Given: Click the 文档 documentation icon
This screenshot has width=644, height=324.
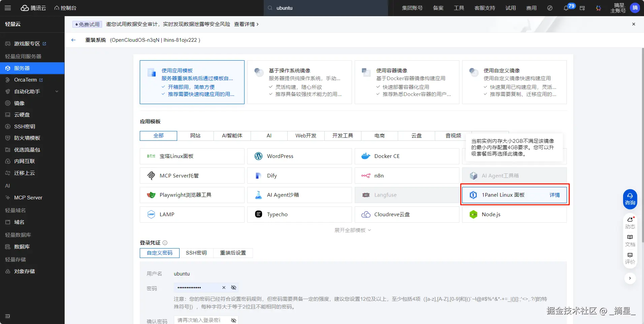Looking at the screenshot, I should pos(630,240).
